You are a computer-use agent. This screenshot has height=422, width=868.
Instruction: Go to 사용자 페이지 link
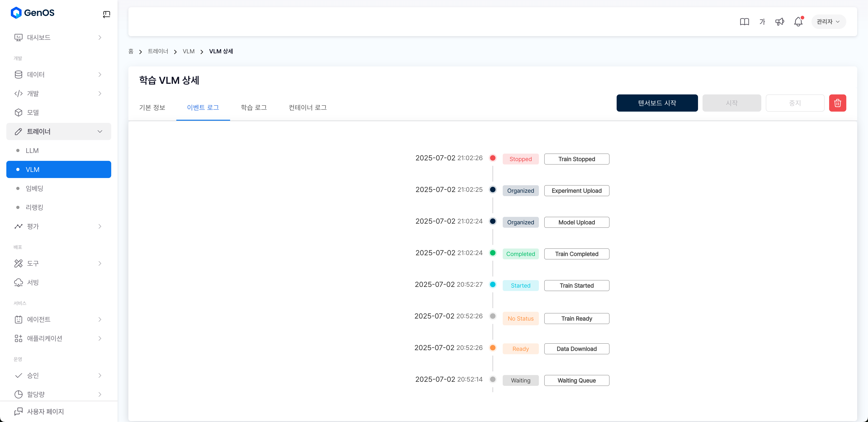click(x=45, y=411)
